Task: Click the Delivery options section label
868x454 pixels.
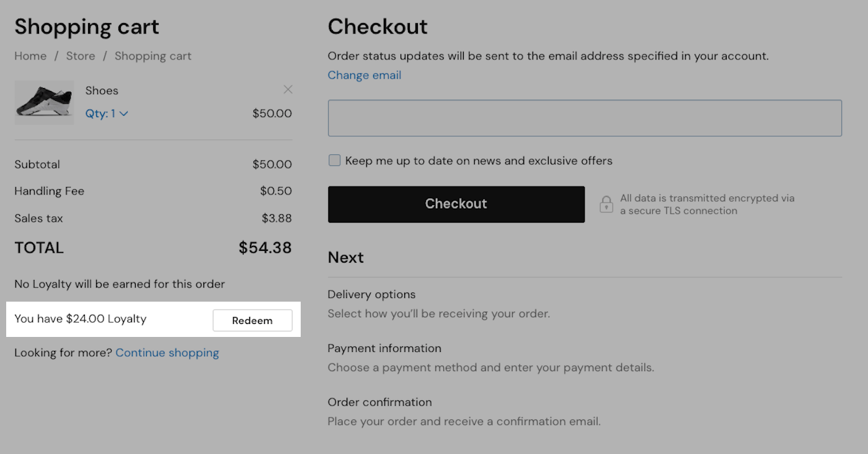Action: tap(371, 294)
